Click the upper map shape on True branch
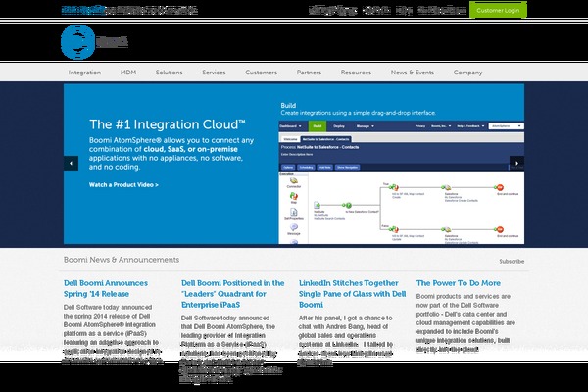The image size is (588, 392). pyautogui.click(x=394, y=187)
